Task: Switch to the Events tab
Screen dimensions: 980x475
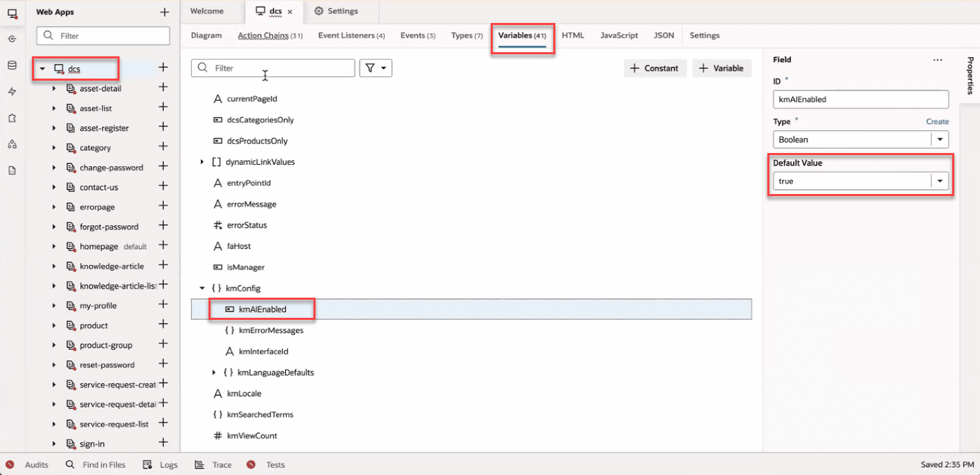Action: [x=413, y=35]
